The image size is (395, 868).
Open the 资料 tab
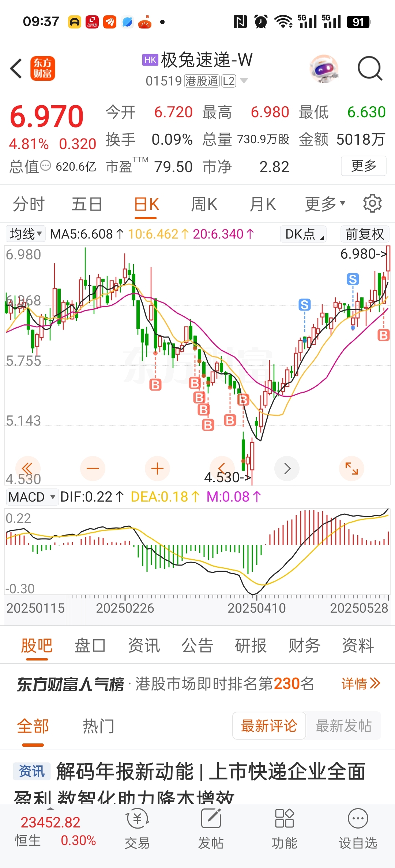point(358,645)
